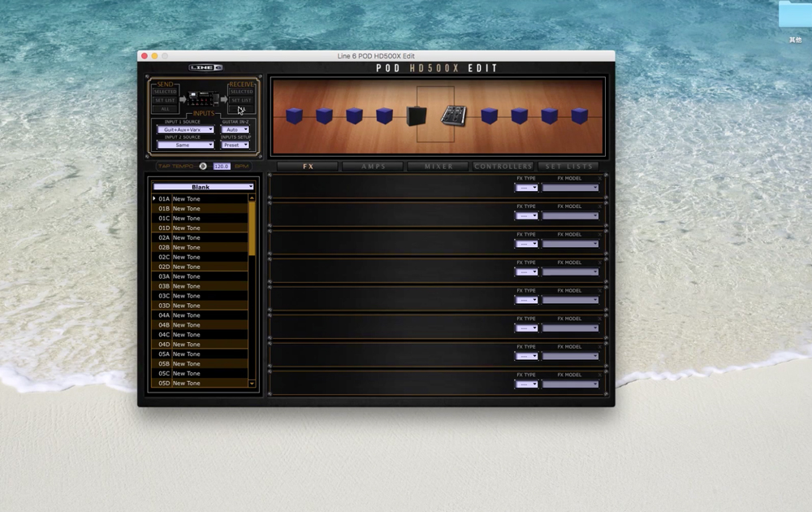Select preset 02A New Tone
812x512 pixels.
click(x=200, y=237)
